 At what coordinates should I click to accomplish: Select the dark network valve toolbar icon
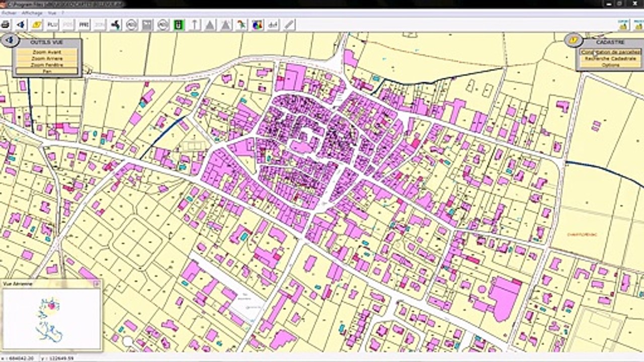(116, 25)
